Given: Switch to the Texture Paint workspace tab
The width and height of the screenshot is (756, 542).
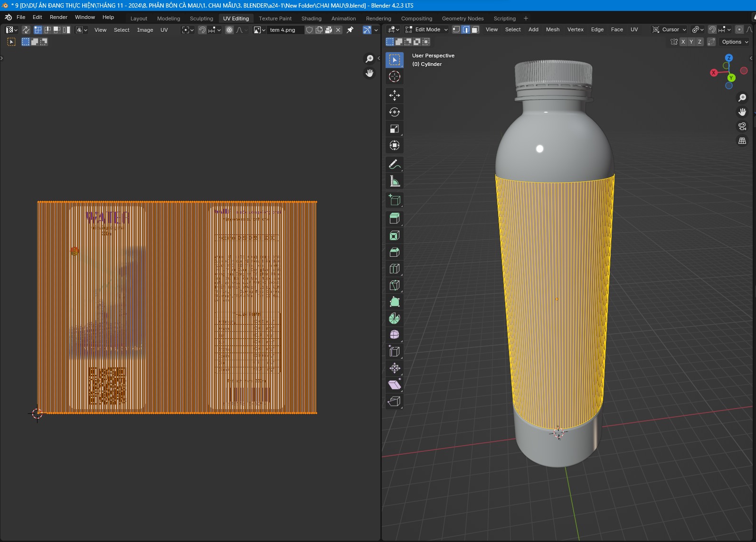Looking at the screenshot, I should (275, 19).
